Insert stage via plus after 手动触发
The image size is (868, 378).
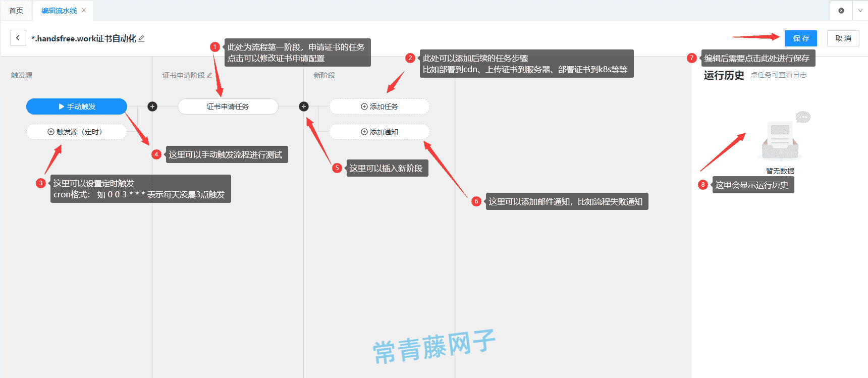pos(152,106)
